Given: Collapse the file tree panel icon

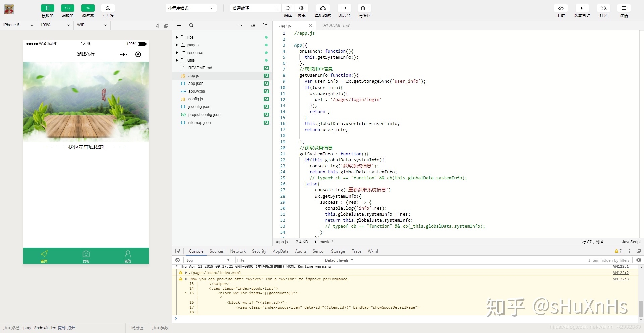Looking at the screenshot, I should click(265, 25).
